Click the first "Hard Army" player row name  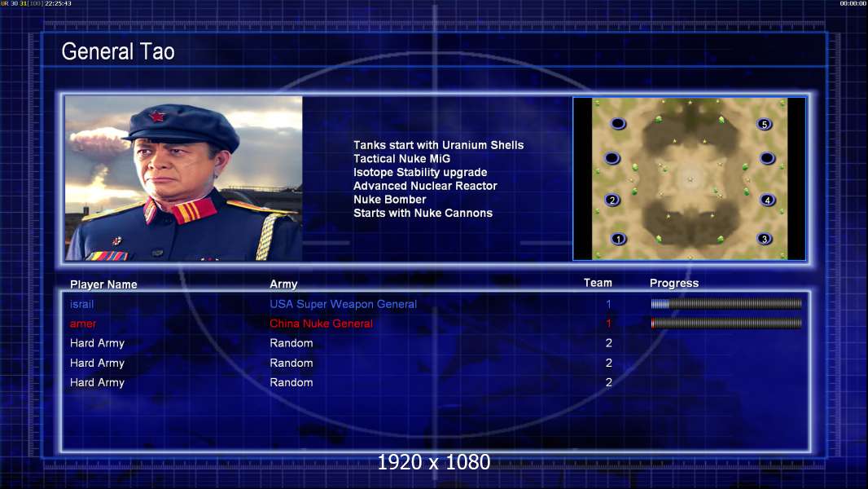point(97,343)
